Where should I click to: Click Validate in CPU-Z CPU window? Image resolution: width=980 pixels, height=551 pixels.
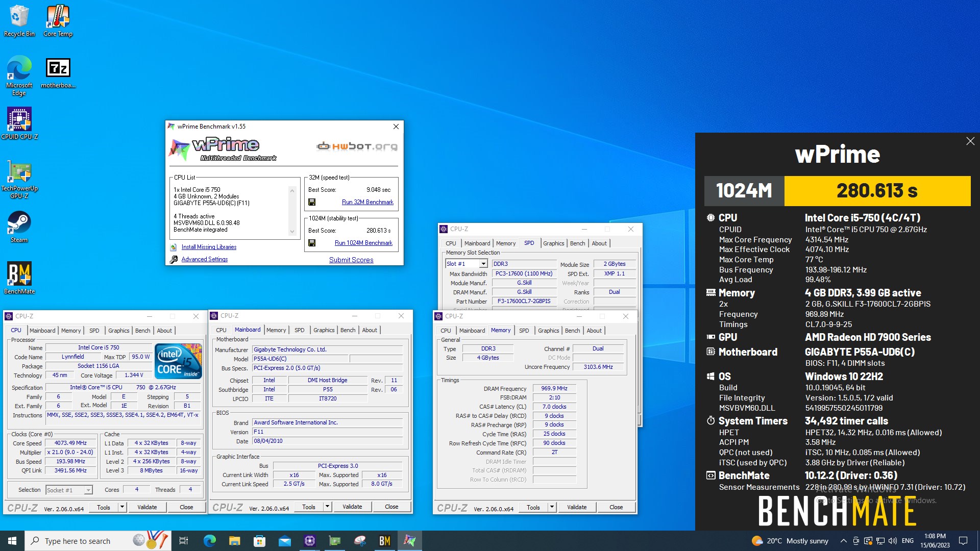coord(147,507)
